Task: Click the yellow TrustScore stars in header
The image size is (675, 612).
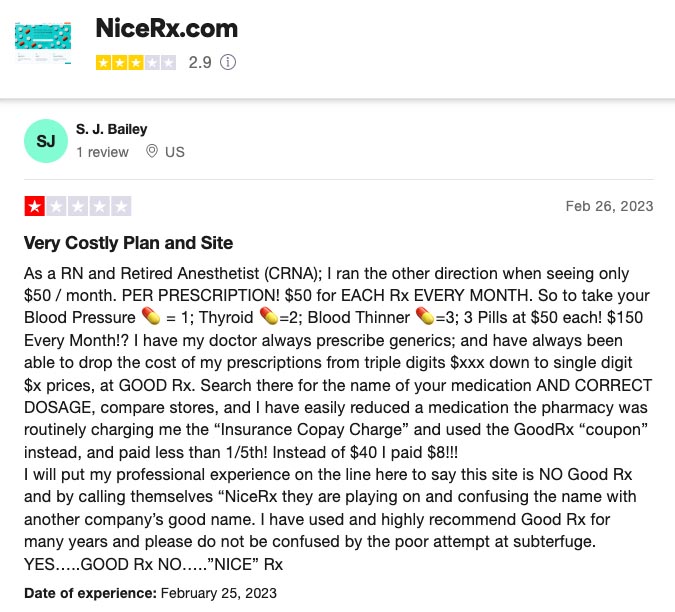Action: [136, 62]
